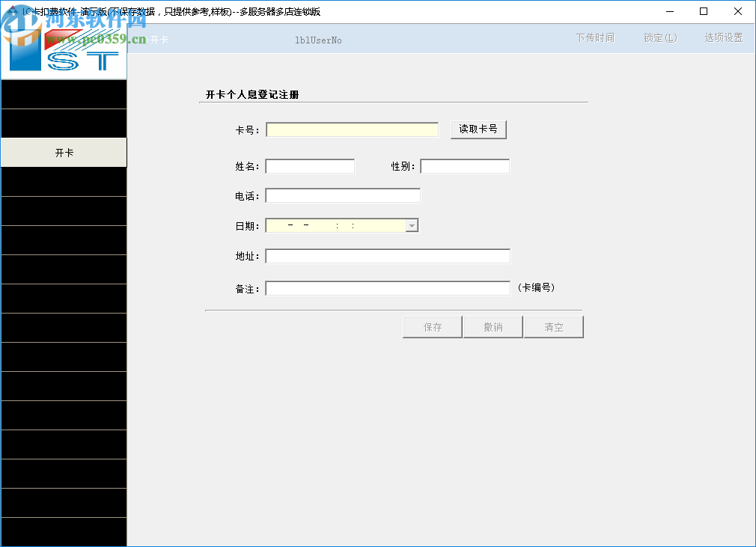The width and height of the screenshot is (756, 547).
Task: Open the 日期 date picker dropdown
Action: [x=412, y=224]
